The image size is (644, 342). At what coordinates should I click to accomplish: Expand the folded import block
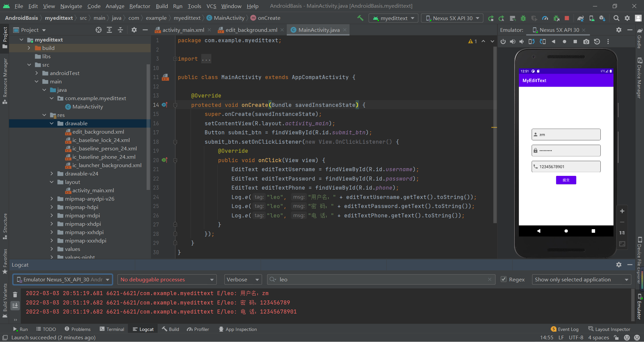click(x=175, y=59)
